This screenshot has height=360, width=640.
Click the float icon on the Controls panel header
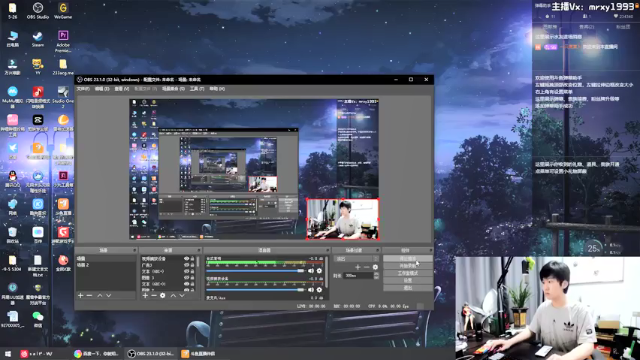point(430,250)
